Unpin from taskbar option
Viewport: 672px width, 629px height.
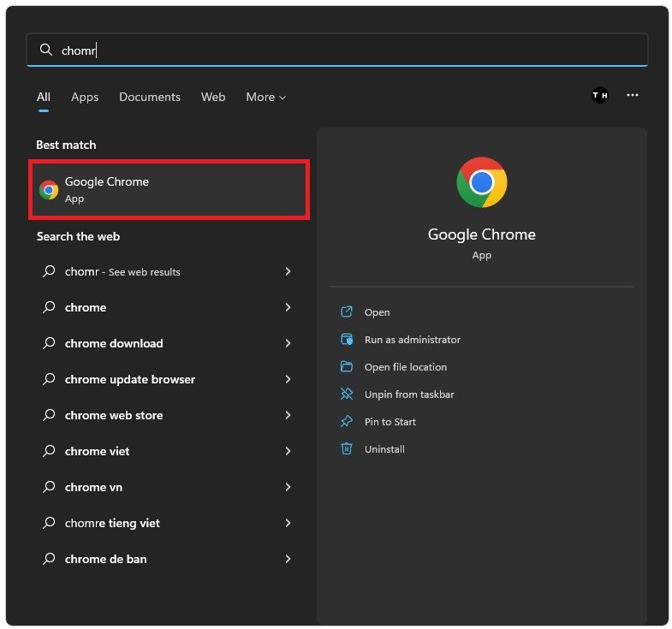click(x=408, y=395)
